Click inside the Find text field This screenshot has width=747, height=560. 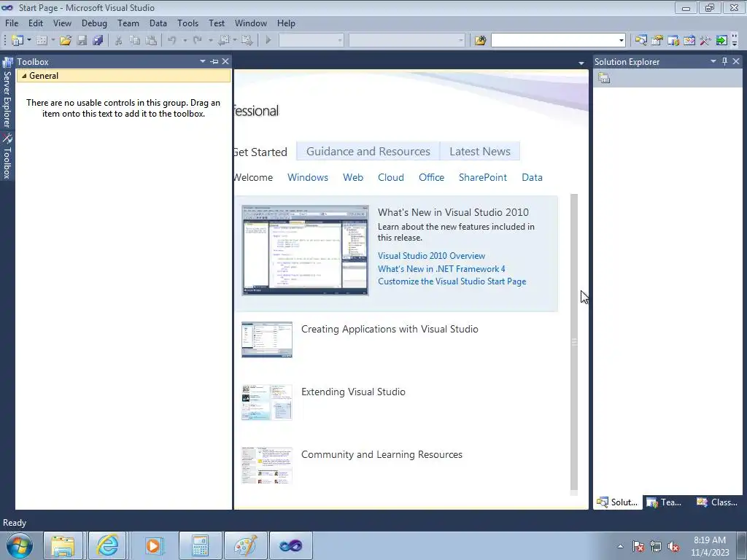pos(554,41)
